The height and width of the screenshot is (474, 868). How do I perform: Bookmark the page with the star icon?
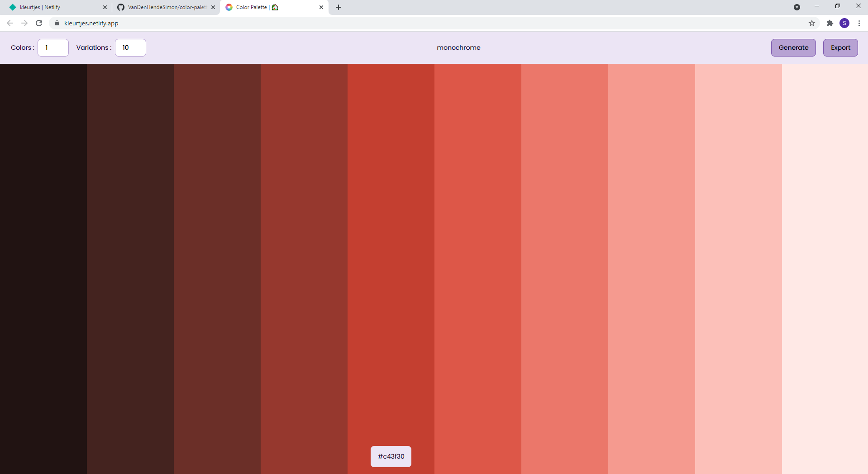coord(812,23)
